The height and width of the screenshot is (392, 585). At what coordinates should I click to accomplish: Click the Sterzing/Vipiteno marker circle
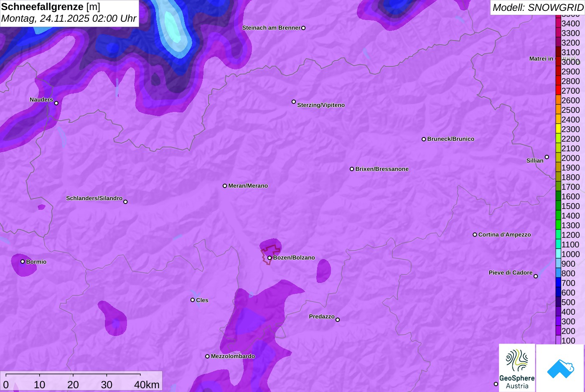[294, 102]
